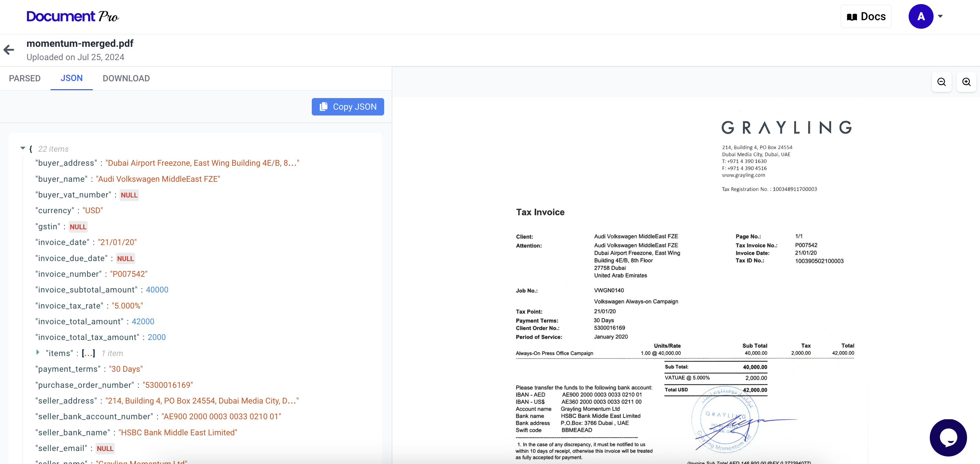Image resolution: width=980 pixels, height=464 pixels.
Task: Click the buyer_address value string
Action: [202, 163]
